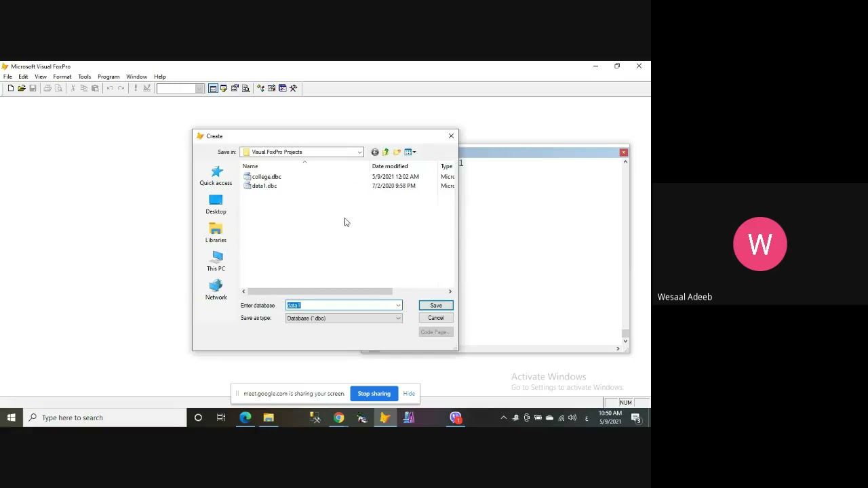Image resolution: width=868 pixels, height=488 pixels.
Task: Open the Task Pane toolbar icon
Action: point(282,88)
